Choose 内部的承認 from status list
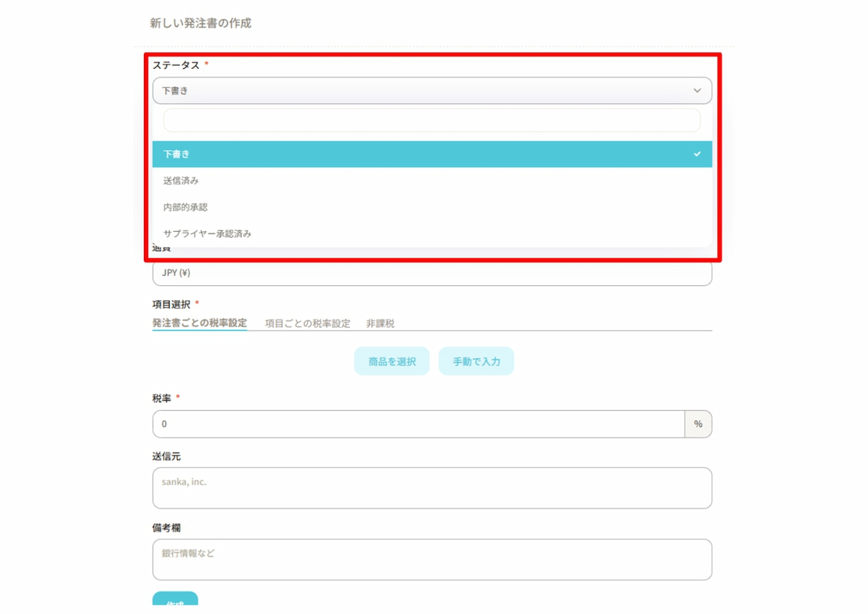 185,207
